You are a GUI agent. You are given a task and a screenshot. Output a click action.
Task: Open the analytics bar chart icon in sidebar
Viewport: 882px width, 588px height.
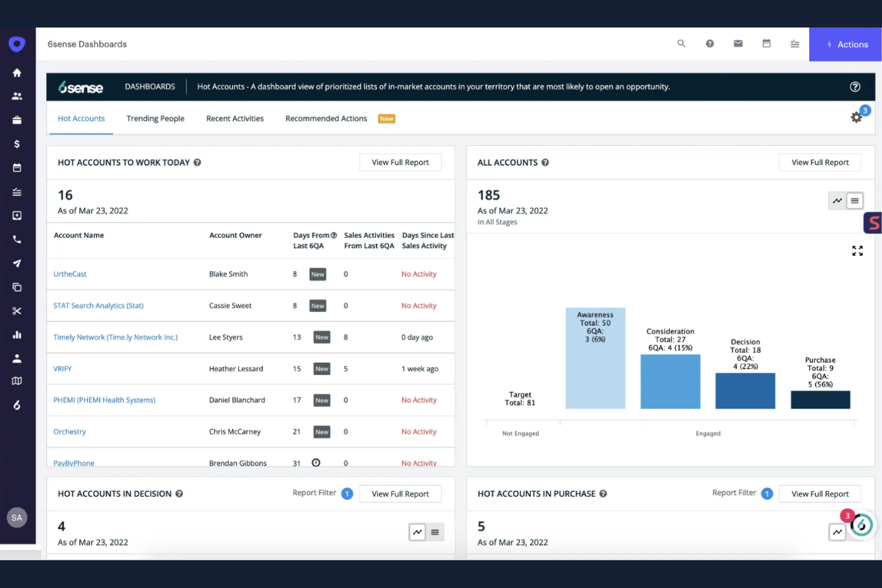coord(17,334)
